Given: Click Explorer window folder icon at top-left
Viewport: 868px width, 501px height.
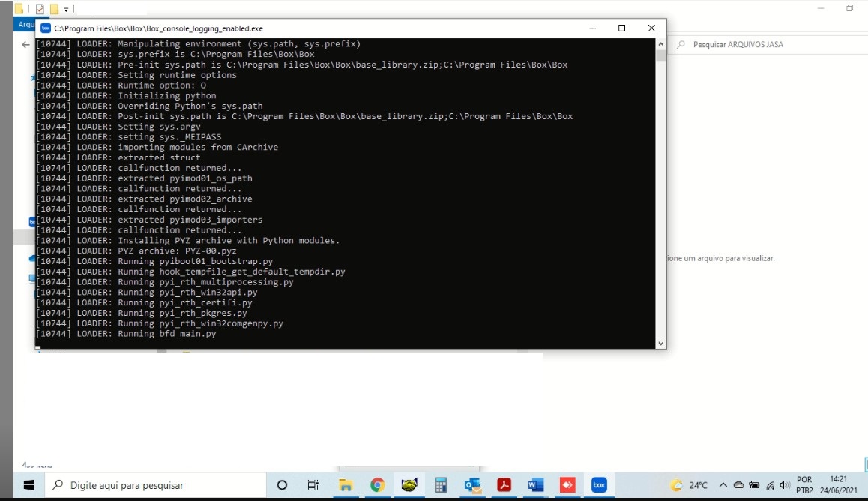Looking at the screenshot, I should tap(19, 8).
